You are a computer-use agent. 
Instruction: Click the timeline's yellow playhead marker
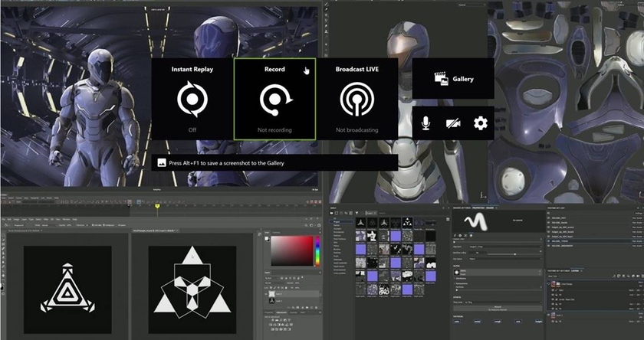[157, 205]
